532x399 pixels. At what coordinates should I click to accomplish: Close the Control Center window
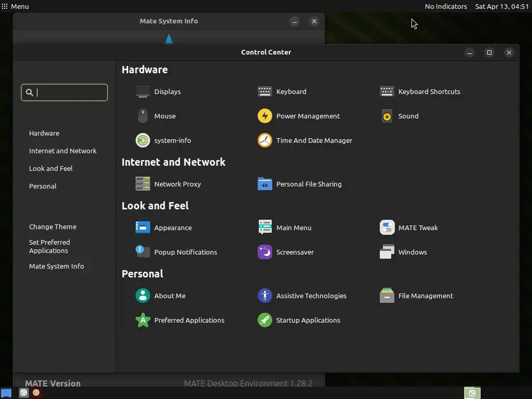(509, 52)
